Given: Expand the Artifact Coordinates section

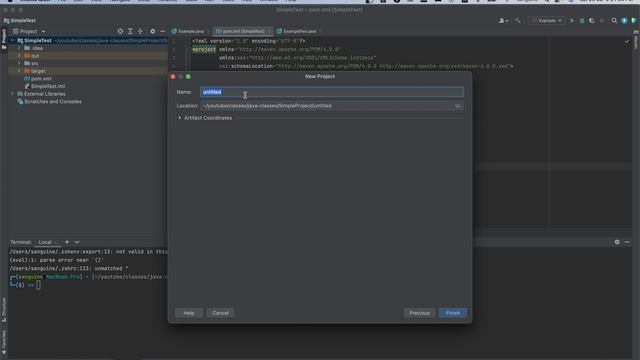Looking at the screenshot, I should click(x=180, y=118).
